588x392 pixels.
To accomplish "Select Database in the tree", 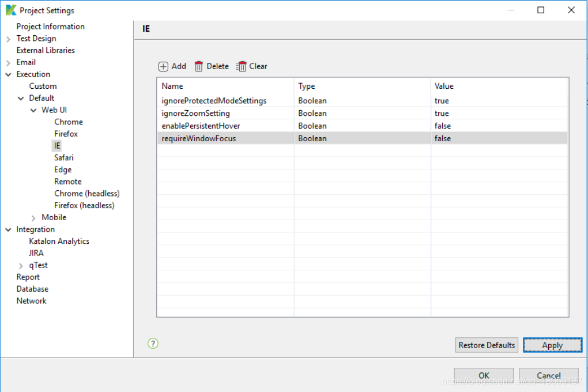I will pyautogui.click(x=33, y=289).
